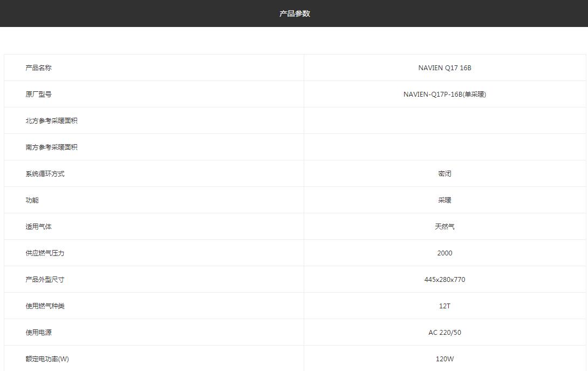The width and height of the screenshot is (588, 371).
Task: Select the 产品名称 label
Action: click(39, 68)
